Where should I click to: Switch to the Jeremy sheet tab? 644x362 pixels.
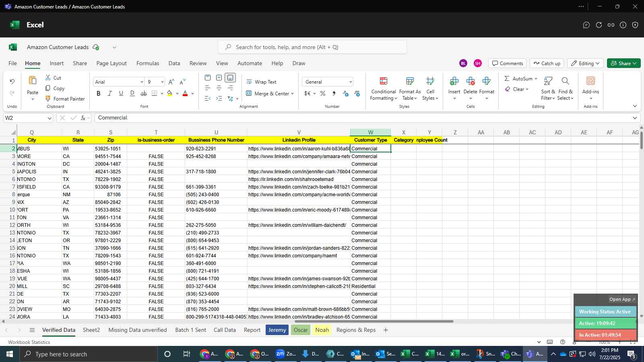pyautogui.click(x=277, y=330)
